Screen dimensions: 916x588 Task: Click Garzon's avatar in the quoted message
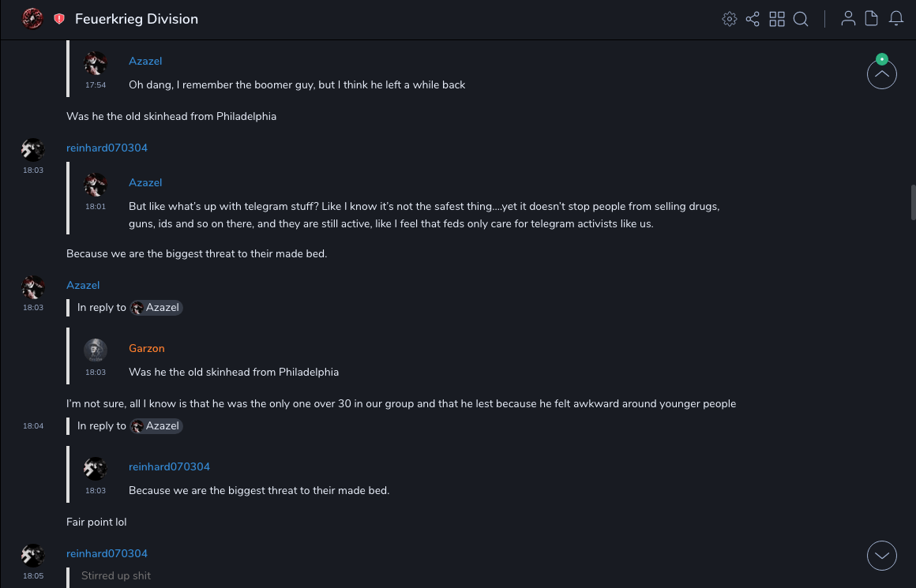click(96, 350)
